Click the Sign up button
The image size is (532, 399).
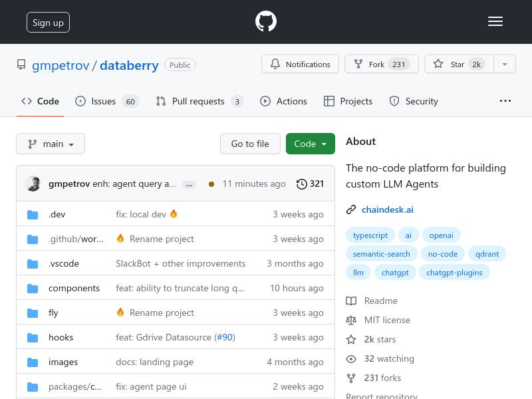(48, 23)
